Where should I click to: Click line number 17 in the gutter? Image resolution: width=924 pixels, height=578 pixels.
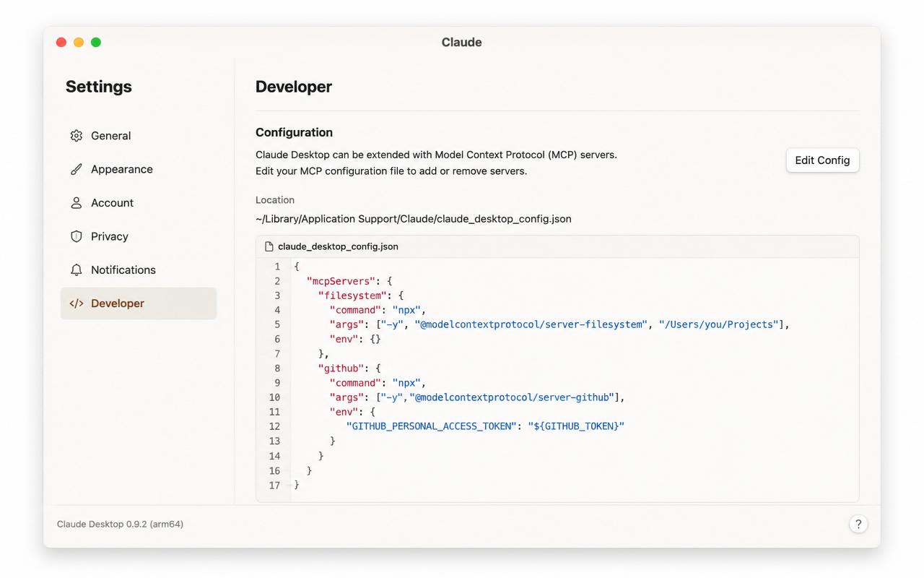(x=274, y=486)
